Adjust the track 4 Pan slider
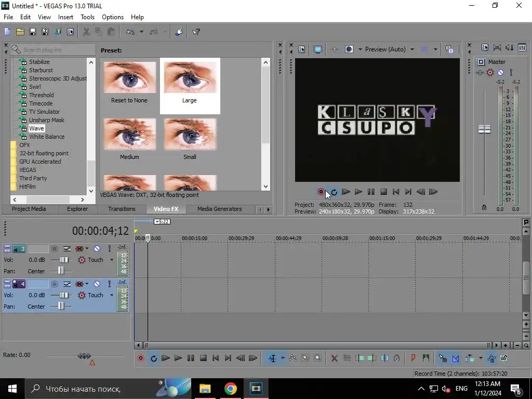This screenshot has width=532, height=399. (x=61, y=307)
